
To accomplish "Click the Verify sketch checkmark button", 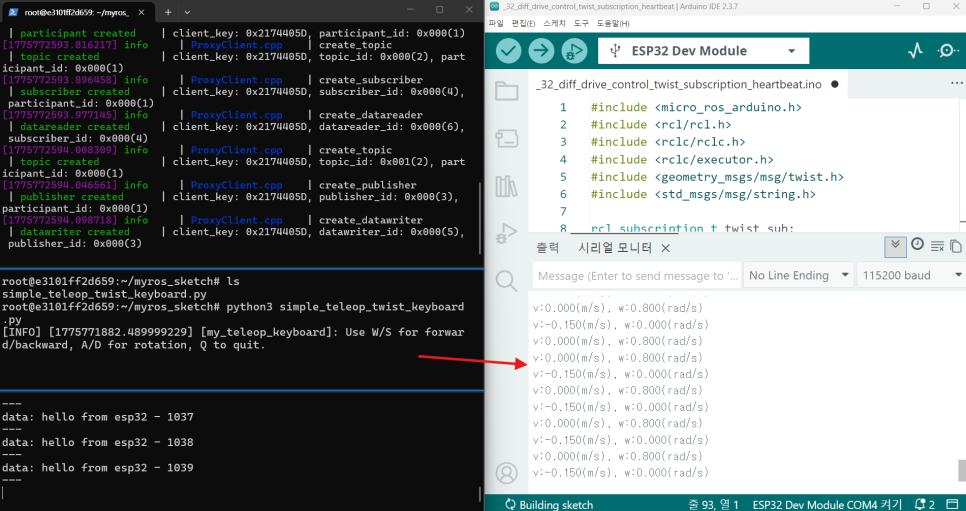I will tap(509, 51).
